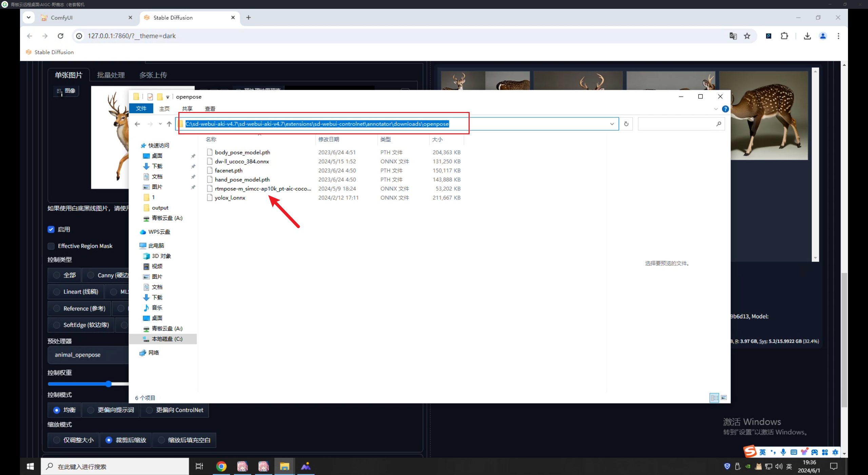The width and height of the screenshot is (868, 475).
Task: Select 此电脑 in the navigation tree
Action: click(x=156, y=246)
